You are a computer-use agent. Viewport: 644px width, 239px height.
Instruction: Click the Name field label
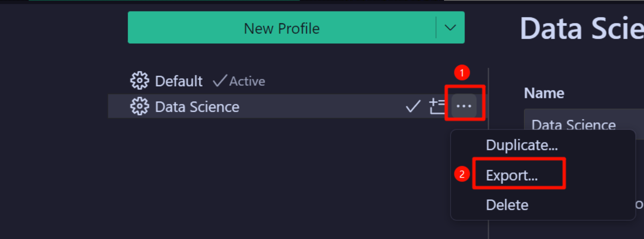pos(544,93)
